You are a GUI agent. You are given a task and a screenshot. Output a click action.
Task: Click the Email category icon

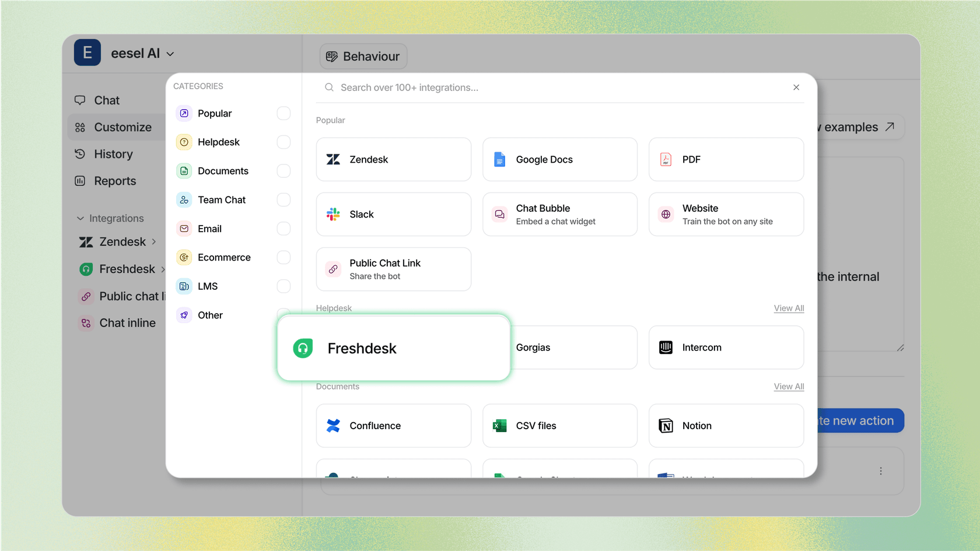pos(184,229)
